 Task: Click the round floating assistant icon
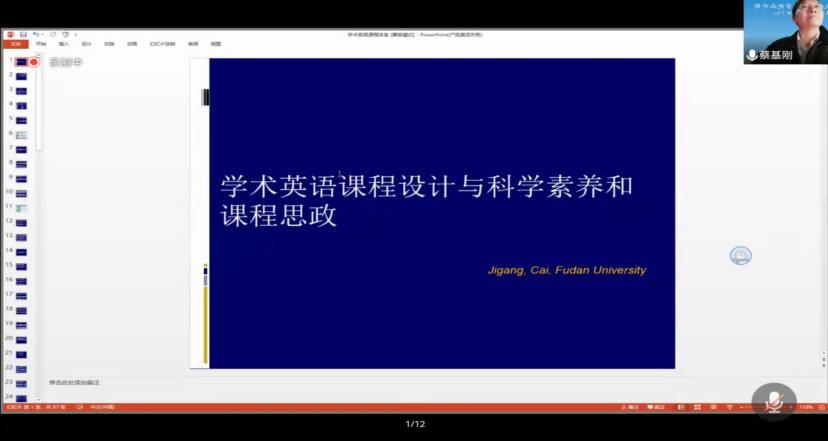click(x=740, y=256)
